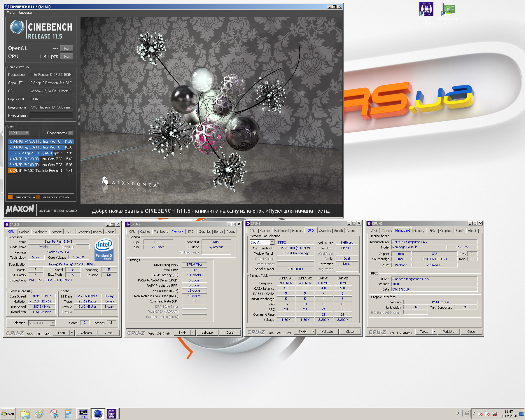Switch to Bench tab in first CPU-Z window
Viewport: 525px width, 420px height.
tap(97, 232)
